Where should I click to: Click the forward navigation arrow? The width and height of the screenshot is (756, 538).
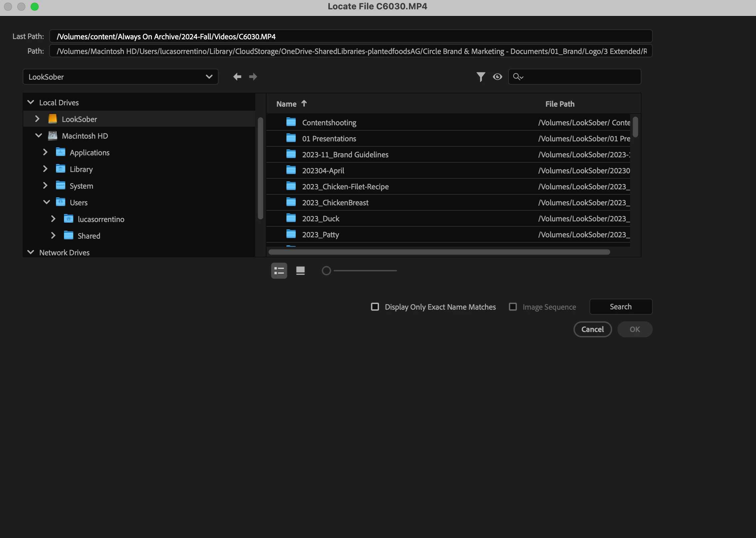click(253, 77)
